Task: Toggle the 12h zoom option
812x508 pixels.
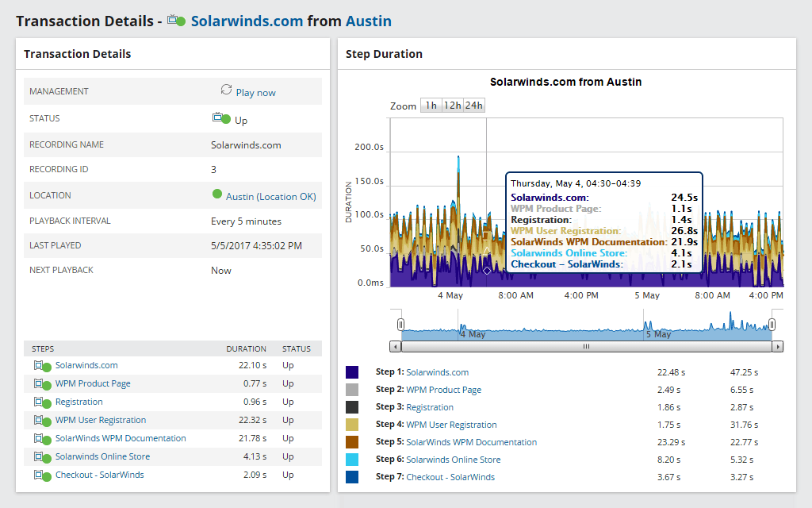Action: coord(451,105)
